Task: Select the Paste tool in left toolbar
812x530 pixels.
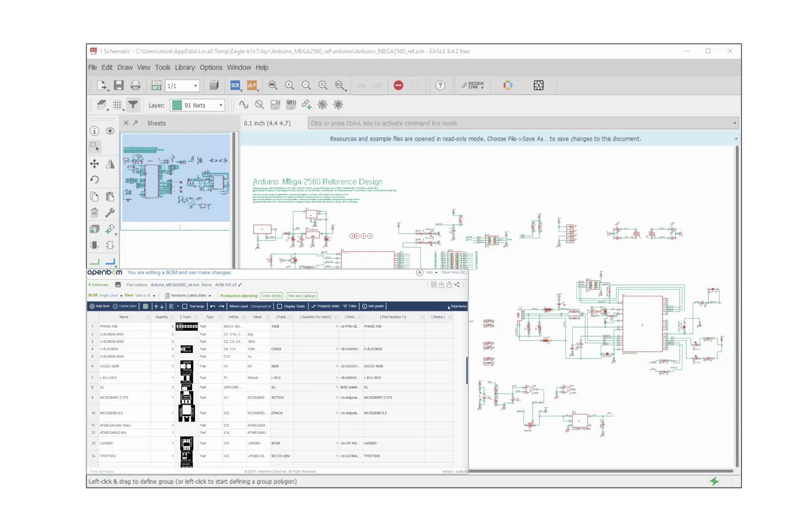Action: [x=110, y=197]
